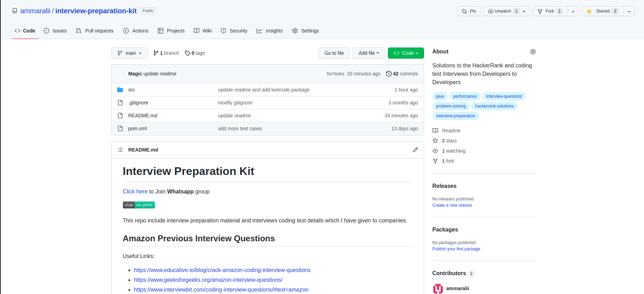The image size is (644, 294).
Task: Click the src folder icon
Action: (120, 90)
